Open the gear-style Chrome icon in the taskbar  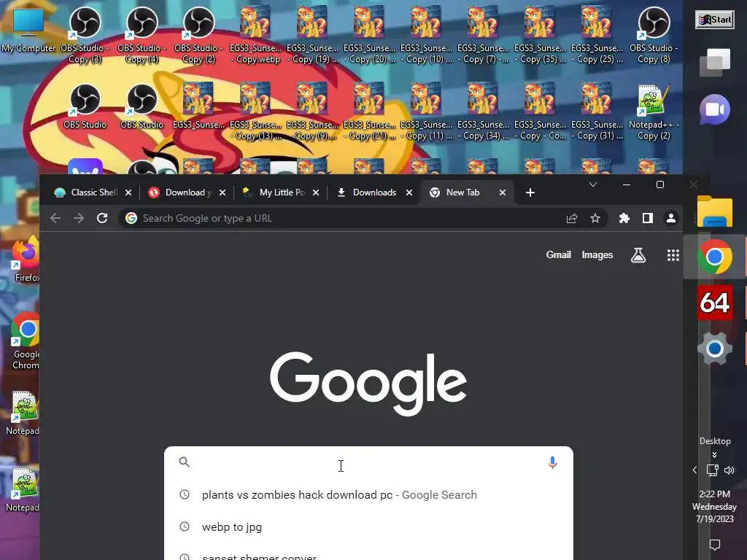pos(715,349)
